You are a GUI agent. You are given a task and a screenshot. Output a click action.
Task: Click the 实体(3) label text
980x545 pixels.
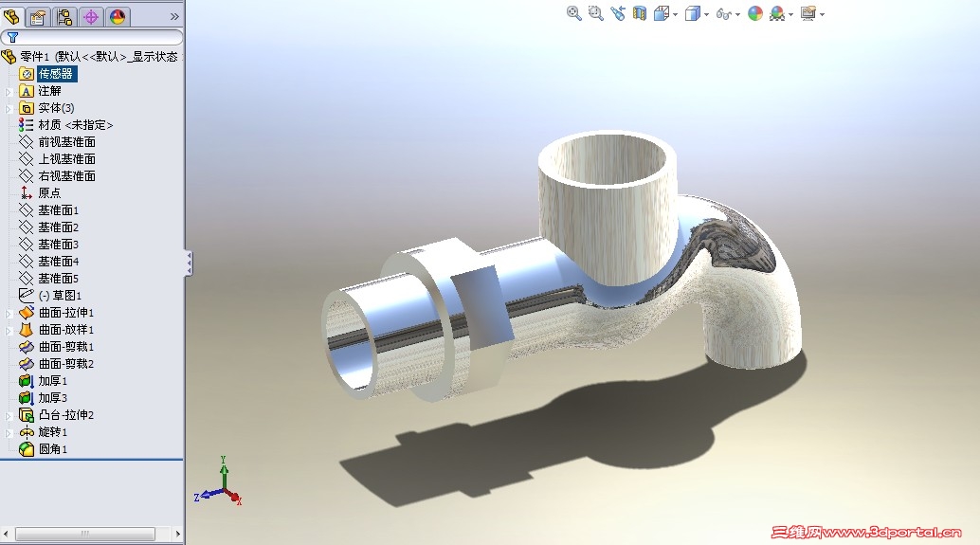pyautogui.click(x=56, y=108)
